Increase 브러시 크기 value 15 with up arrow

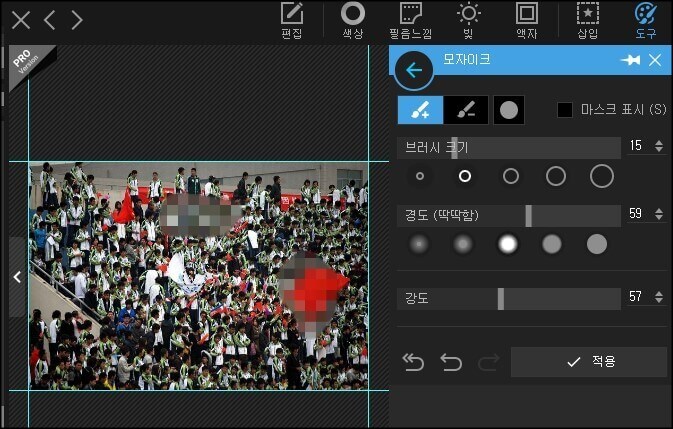(659, 142)
